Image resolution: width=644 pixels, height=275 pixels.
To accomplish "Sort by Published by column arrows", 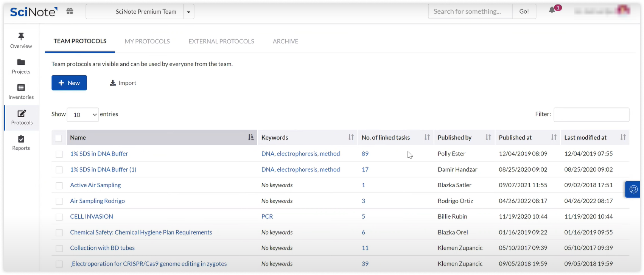I will click(x=488, y=137).
